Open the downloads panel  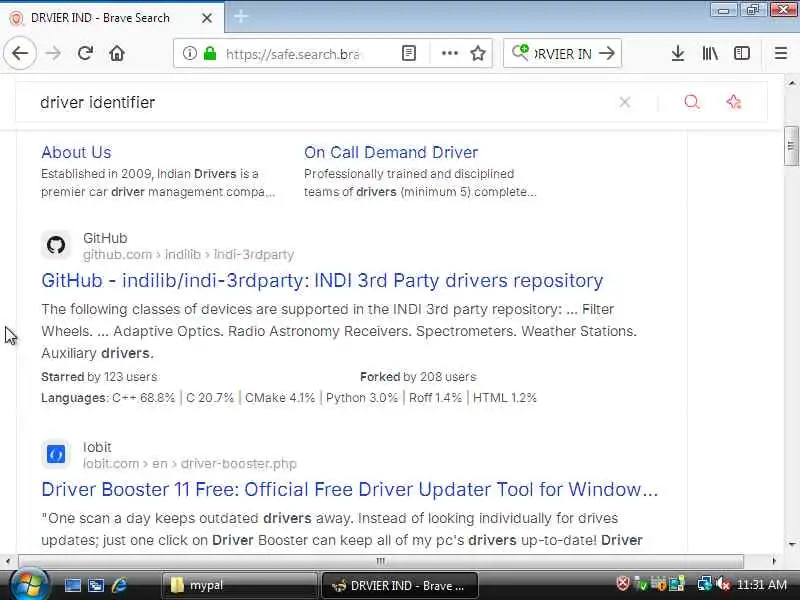(x=678, y=53)
